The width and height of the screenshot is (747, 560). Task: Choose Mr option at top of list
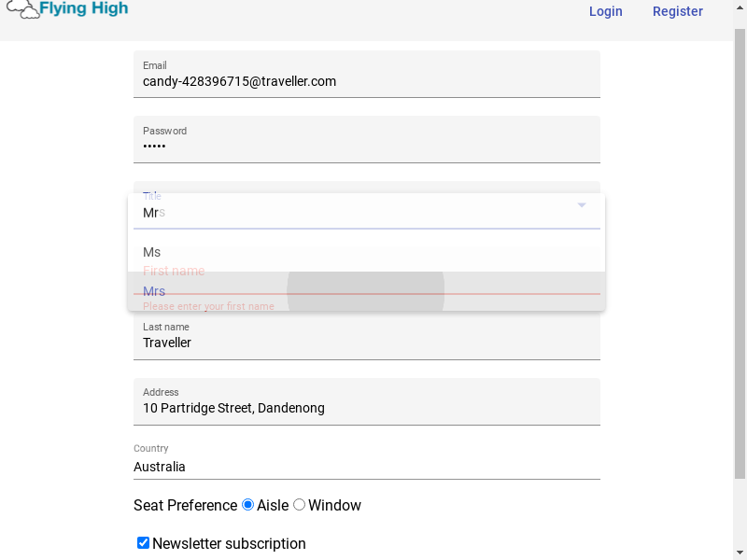pos(366,213)
